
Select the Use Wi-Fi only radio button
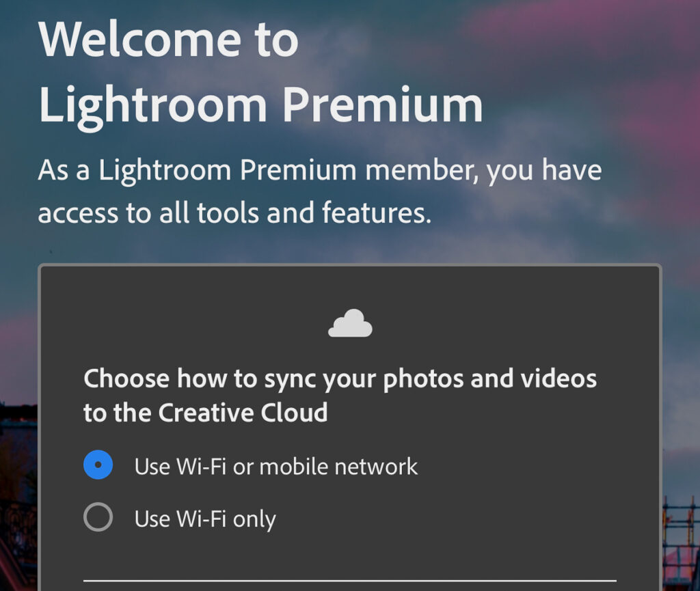click(x=98, y=517)
